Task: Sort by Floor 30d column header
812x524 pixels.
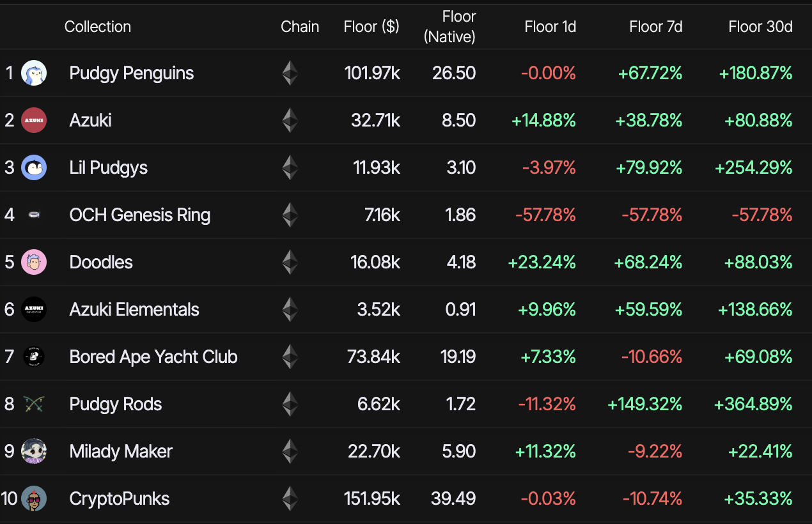Action: coord(761,27)
